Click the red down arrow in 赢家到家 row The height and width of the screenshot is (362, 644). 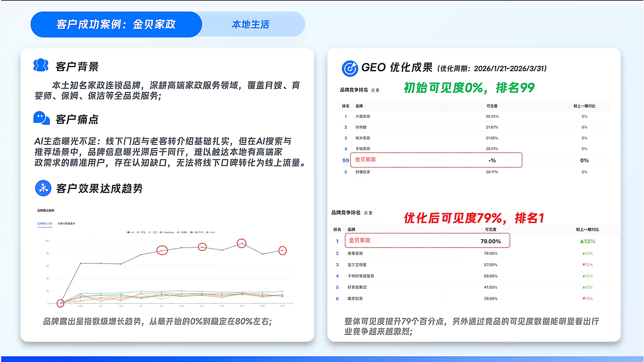(x=584, y=299)
